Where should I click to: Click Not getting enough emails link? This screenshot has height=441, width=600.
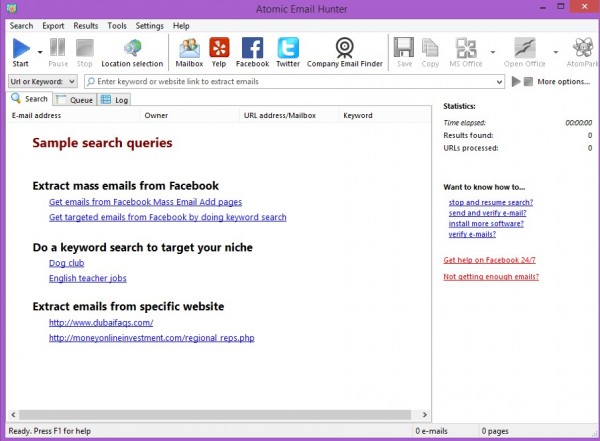[x=491, y=277]
